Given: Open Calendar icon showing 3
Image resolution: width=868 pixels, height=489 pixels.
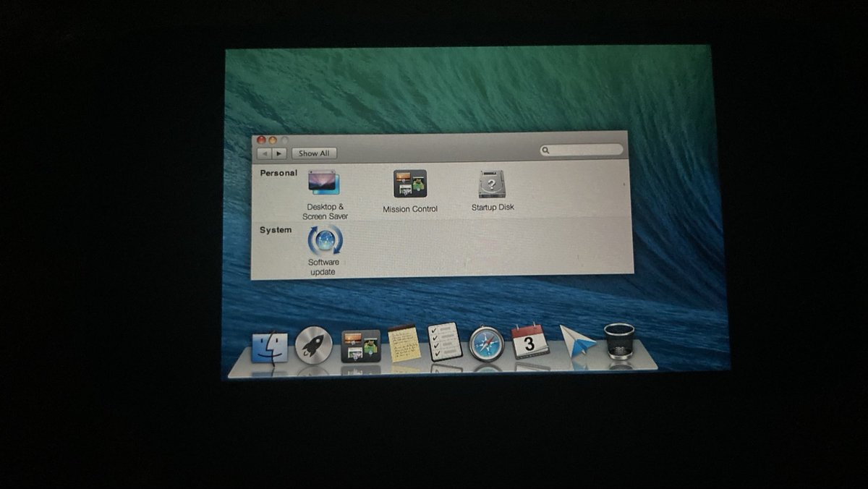Looking at the screenshot, I should [529, 341].
